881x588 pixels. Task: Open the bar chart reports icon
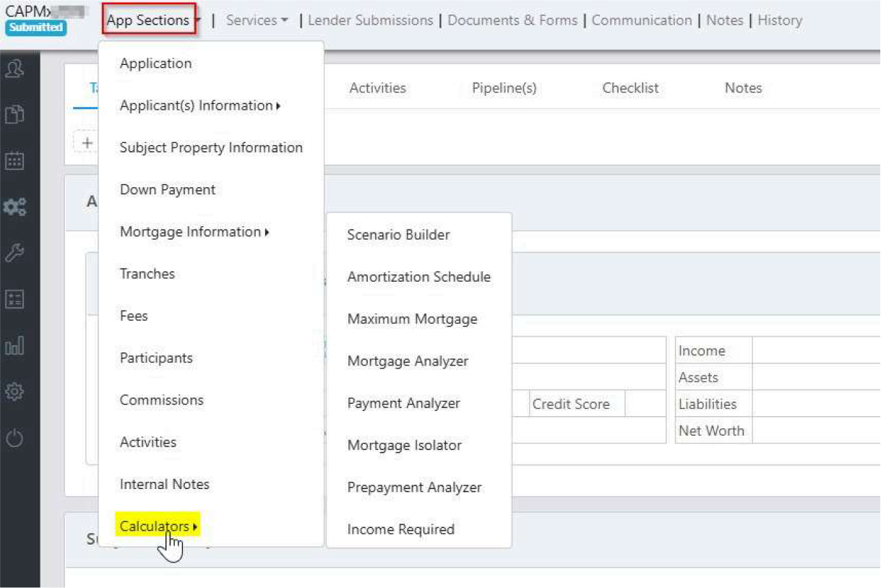(x=14, y=345)
